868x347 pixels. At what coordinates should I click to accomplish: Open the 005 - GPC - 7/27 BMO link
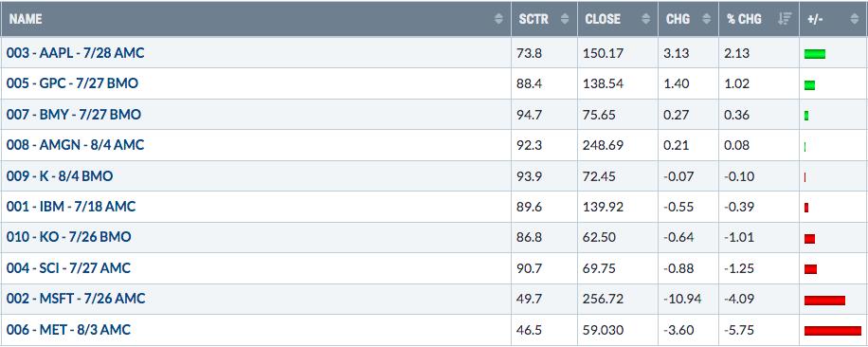(73, 83)
